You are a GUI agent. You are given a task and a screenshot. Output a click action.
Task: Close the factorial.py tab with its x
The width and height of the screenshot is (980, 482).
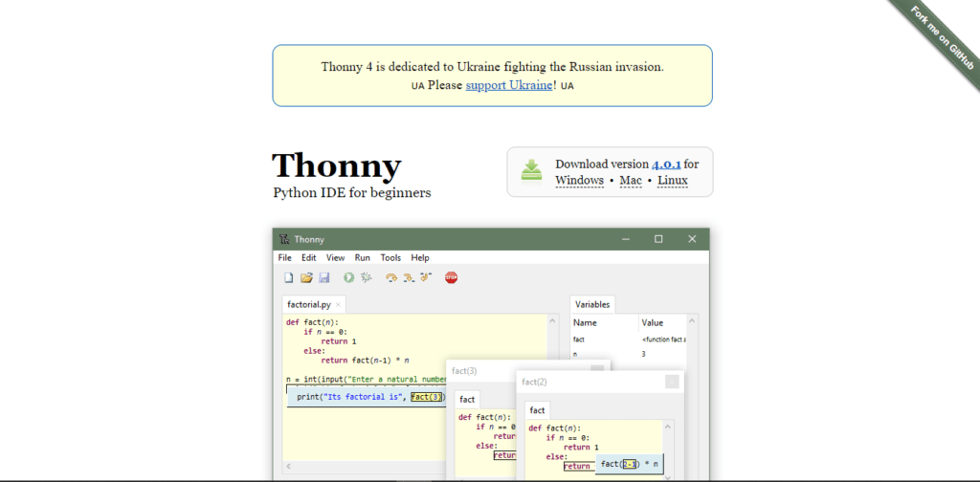(x=338, y=305)
